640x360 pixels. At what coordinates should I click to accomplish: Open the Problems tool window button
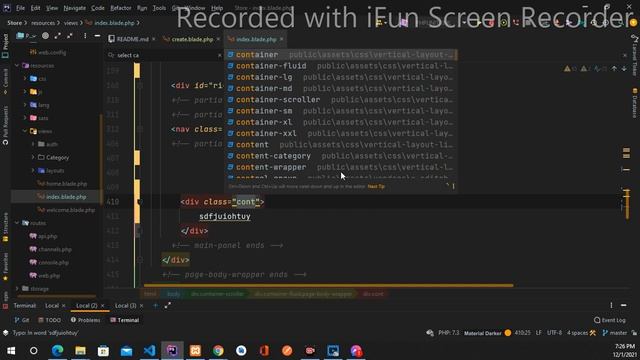[x=85, y=320]
